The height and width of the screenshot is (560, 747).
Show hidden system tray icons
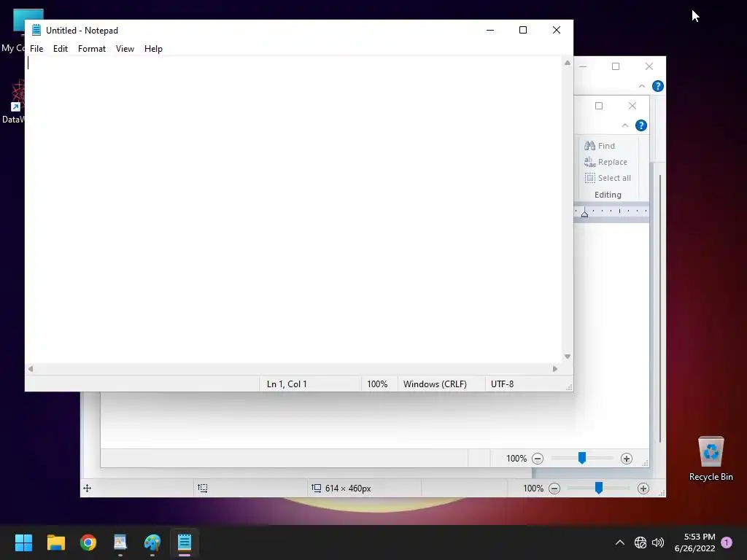point(620,542)
